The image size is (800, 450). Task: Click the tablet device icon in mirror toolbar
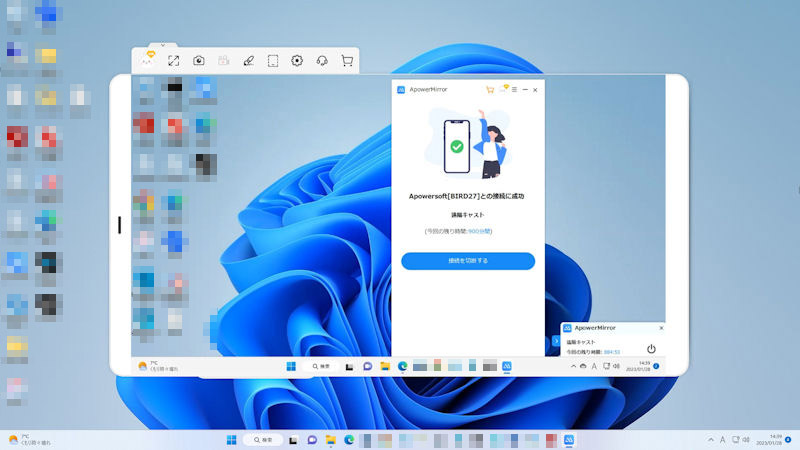[273, 61]
